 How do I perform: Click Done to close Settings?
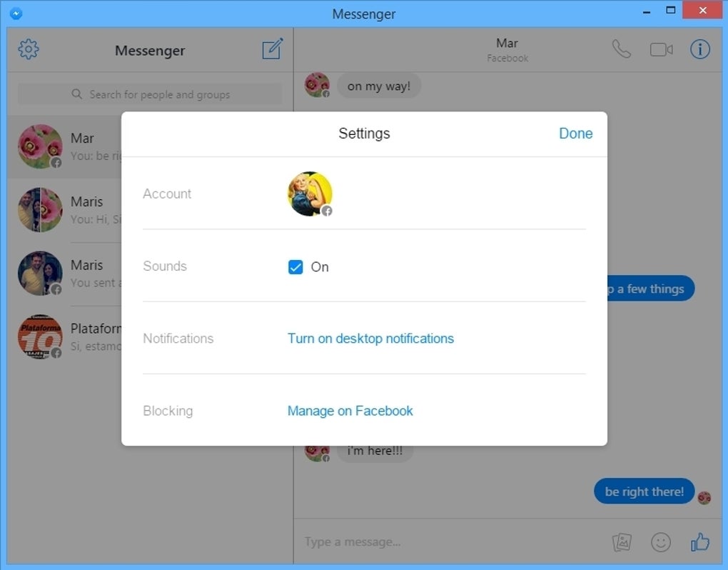click(576, 134)
